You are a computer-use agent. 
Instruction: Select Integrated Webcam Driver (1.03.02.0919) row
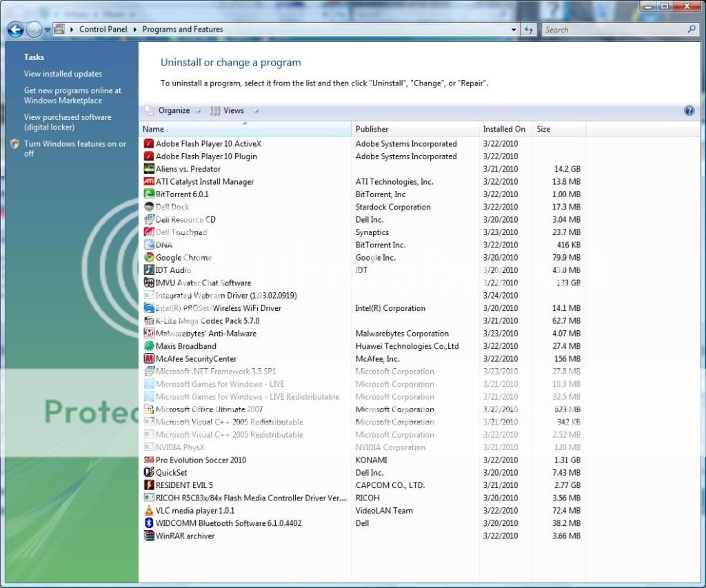click(363, 295)
